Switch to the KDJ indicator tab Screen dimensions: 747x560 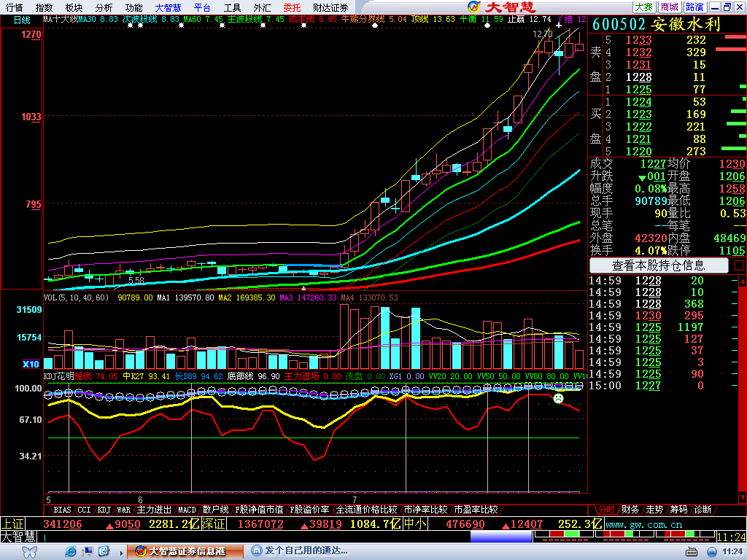click(x=104, y=510)
